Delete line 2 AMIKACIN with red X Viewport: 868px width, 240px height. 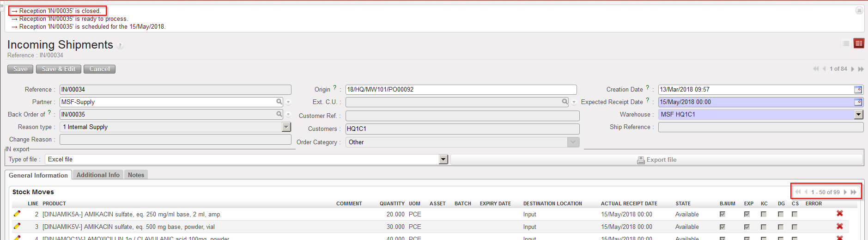(x=839, y=214)
